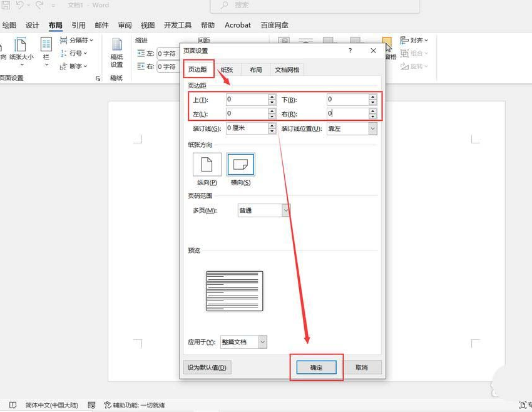Click the ribbon 缩进 左 indent field
532x412 pixels.
(168, 54)
